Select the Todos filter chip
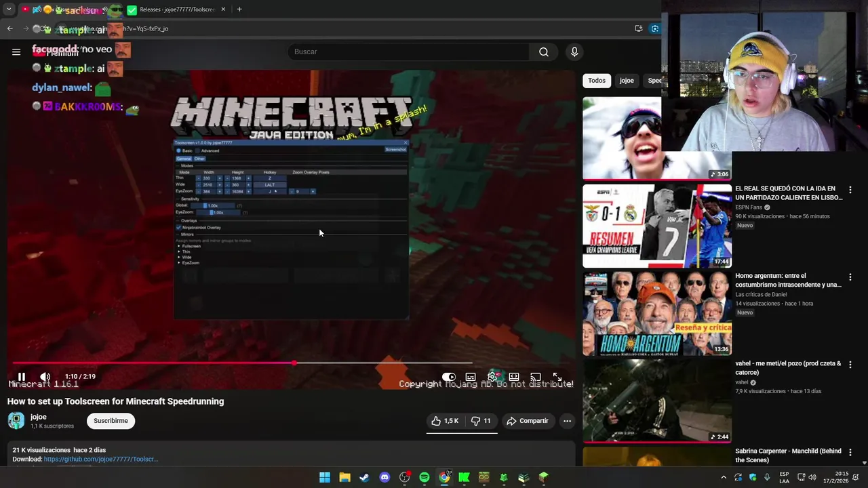This screenshot has width=868, height=488. tap(597, 81)
